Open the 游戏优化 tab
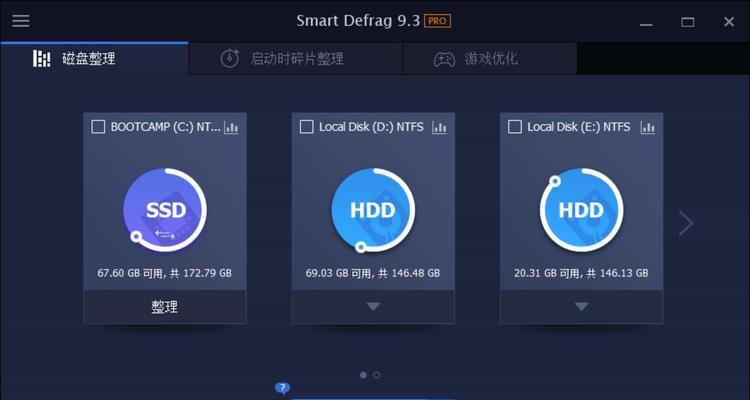This screenshot has height=400, width=750. point(490,58)
